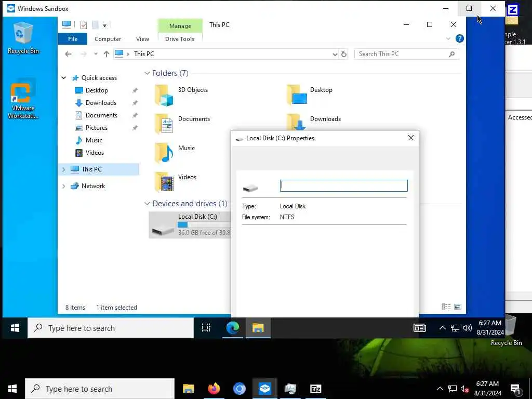The image size is (532, 399).
Task: Go up one folder level
Action: pos(106,54)
